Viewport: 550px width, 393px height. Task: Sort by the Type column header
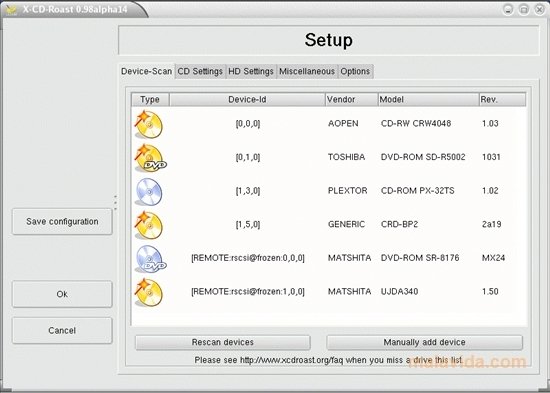(150, 100)
